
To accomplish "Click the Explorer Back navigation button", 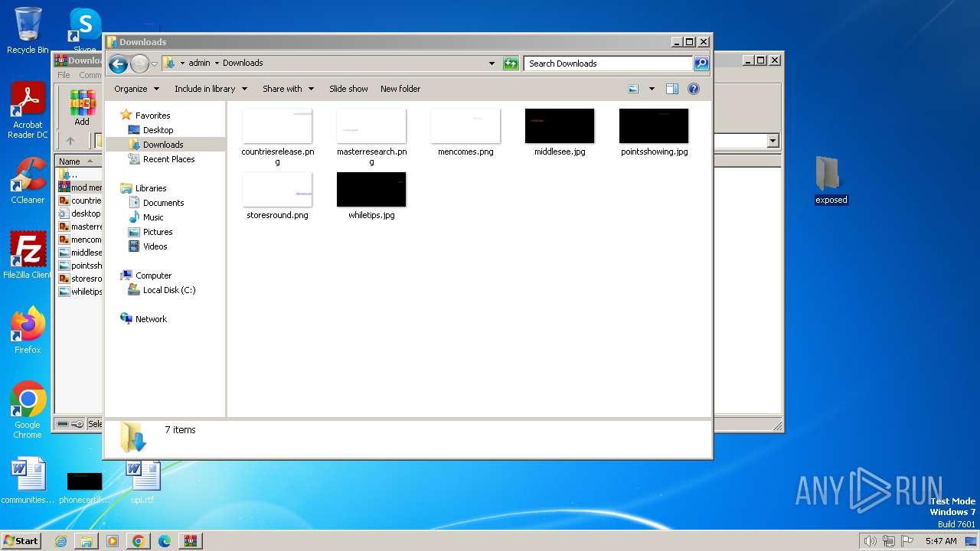I will pyautogui.click(x=118, y=64).
